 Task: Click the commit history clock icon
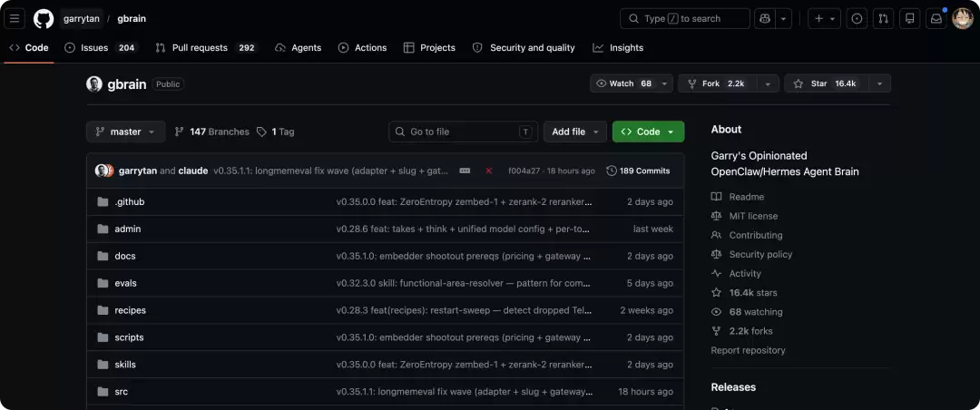point(612,171)
